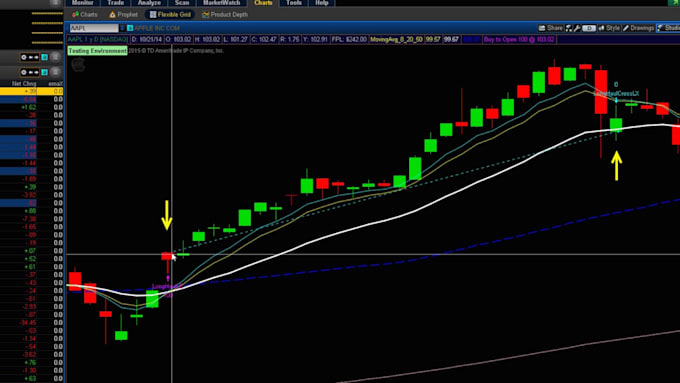Screen dimensions: 680x383
Task: Click the upper left-panel cyan link icon
Action: tap(44, 57)
